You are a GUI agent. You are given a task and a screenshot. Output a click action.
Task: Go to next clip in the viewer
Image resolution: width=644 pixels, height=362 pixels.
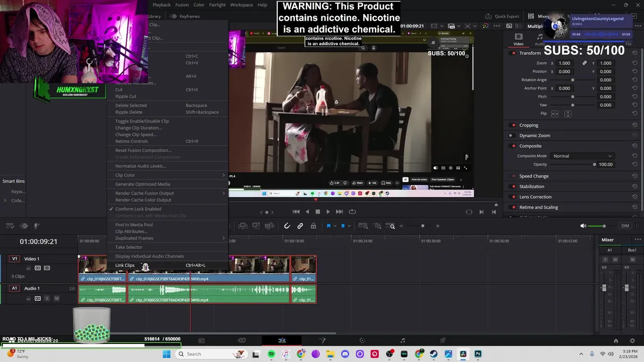(481, 212)
